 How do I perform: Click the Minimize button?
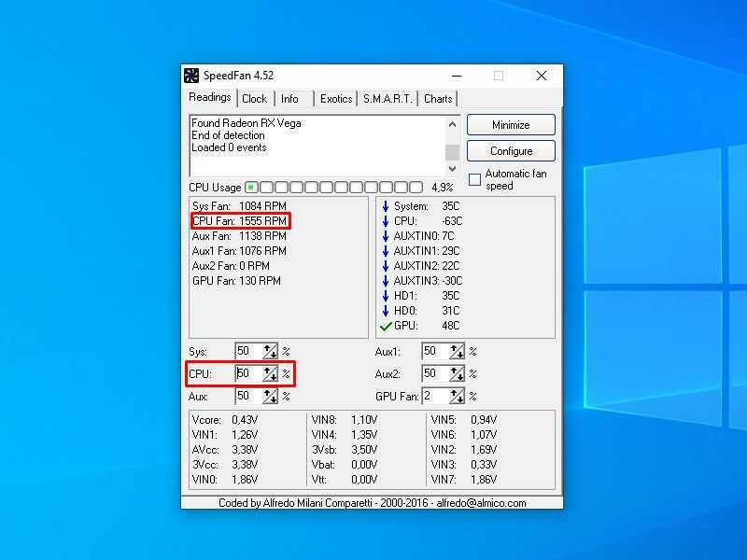511,125
